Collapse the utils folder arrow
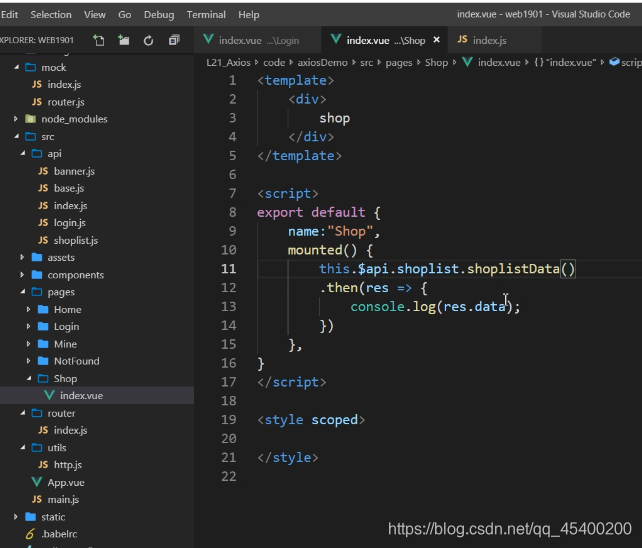 [23, 447]
